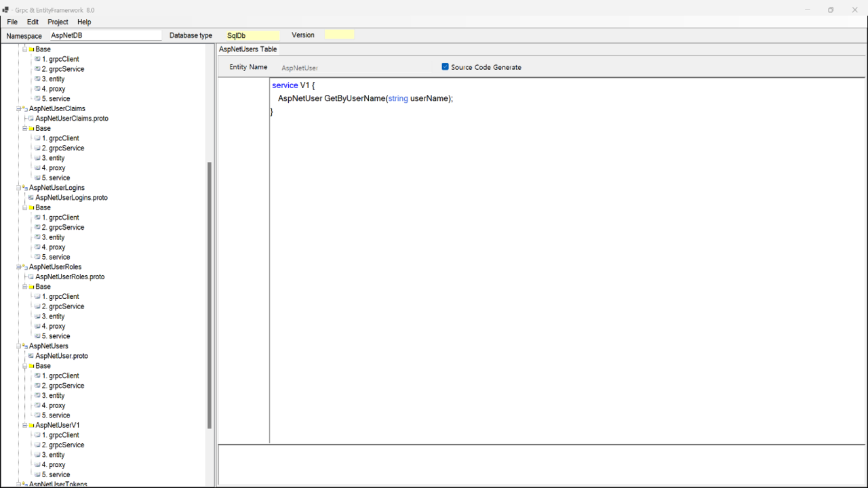Click the Namespace input field
Screen dimensions: 868x488
(106, 35)
